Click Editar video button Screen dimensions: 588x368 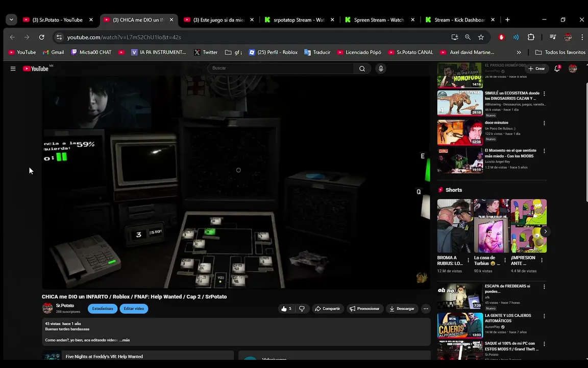point(134,309)
